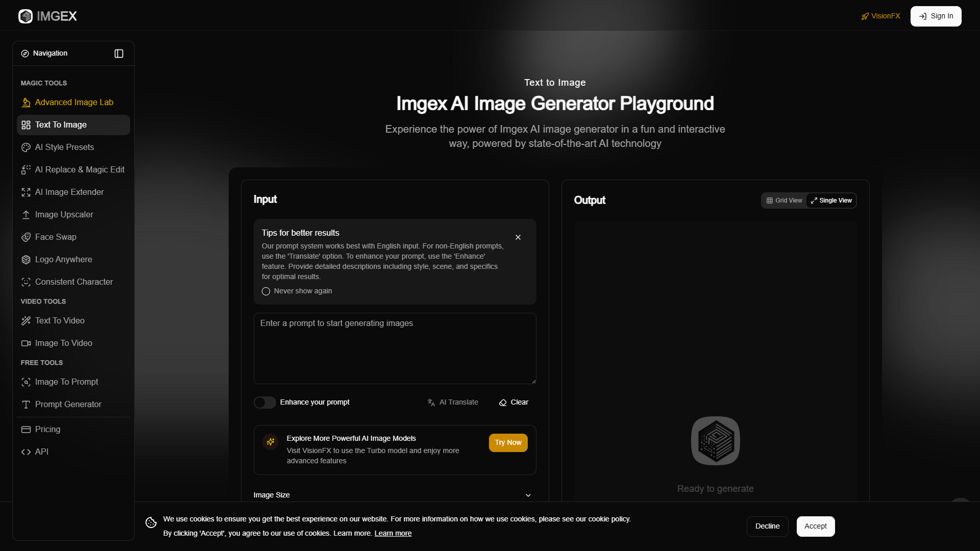Click the Text To Video wand icon
Screen dimensions: 980x551
coord(26,321)
